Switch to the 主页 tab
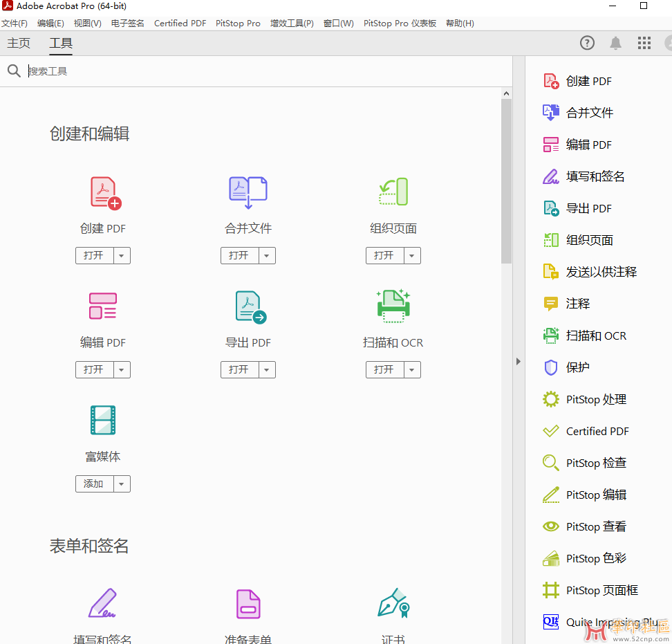This screenshot has width=672, height=644. pyautogui.click(x=19, y=43)
